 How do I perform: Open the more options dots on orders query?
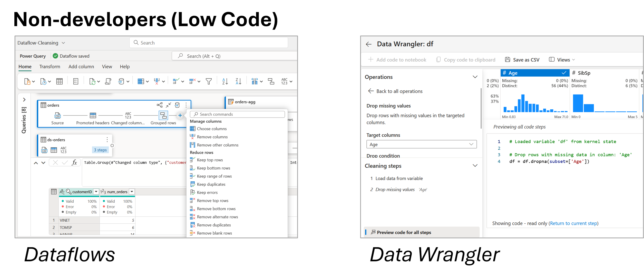tap(186, 105)
